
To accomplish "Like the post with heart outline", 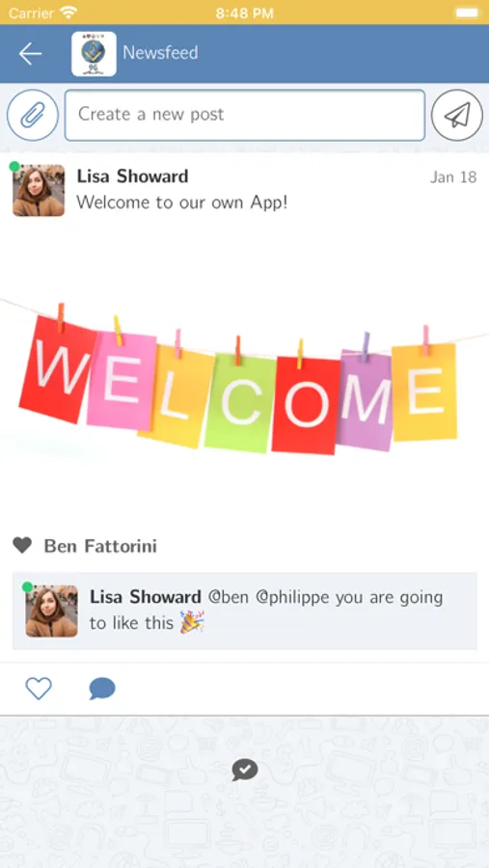I will [x=39, y=689].
